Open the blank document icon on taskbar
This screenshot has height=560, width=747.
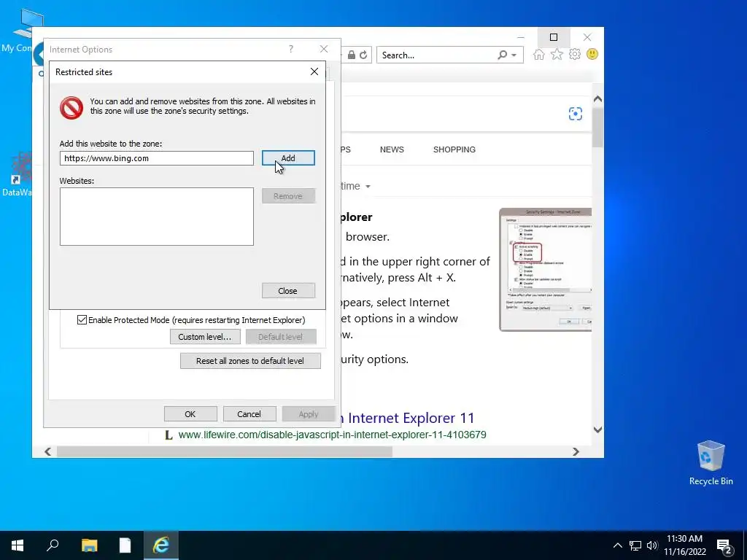click(125, 545)
